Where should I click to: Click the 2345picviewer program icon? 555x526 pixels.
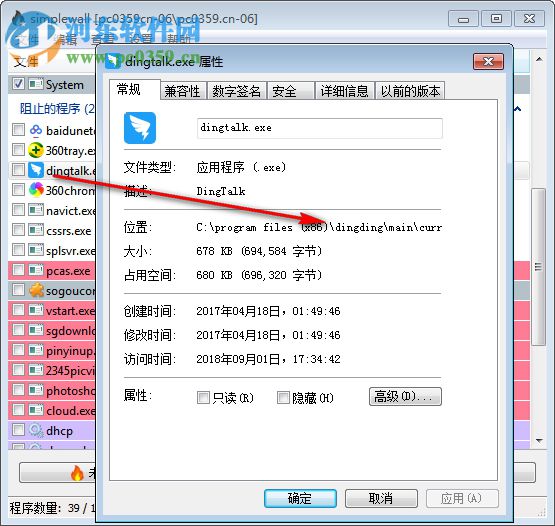(x=36, y=370)
